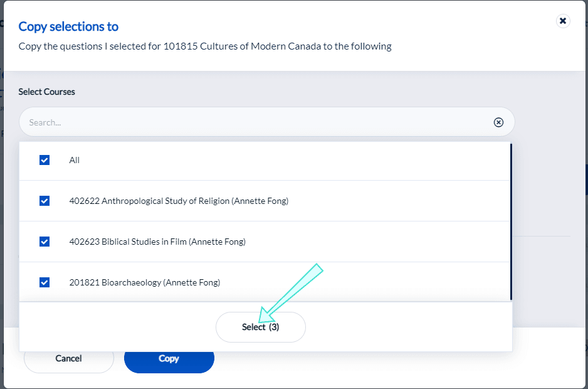This screenshot has height=389, width=588.
Task: Click the 'Copy selections to' heading
Action: (x=68, y=26)
